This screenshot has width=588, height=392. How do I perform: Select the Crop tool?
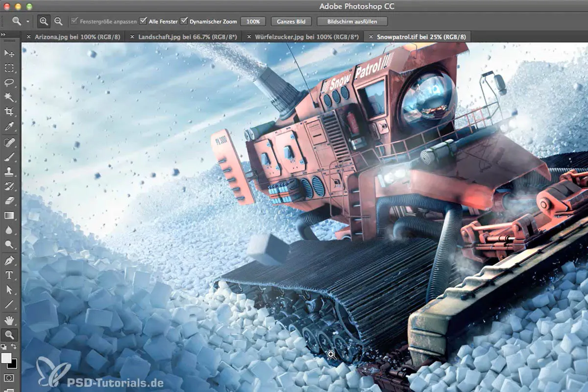pos(9,112)
